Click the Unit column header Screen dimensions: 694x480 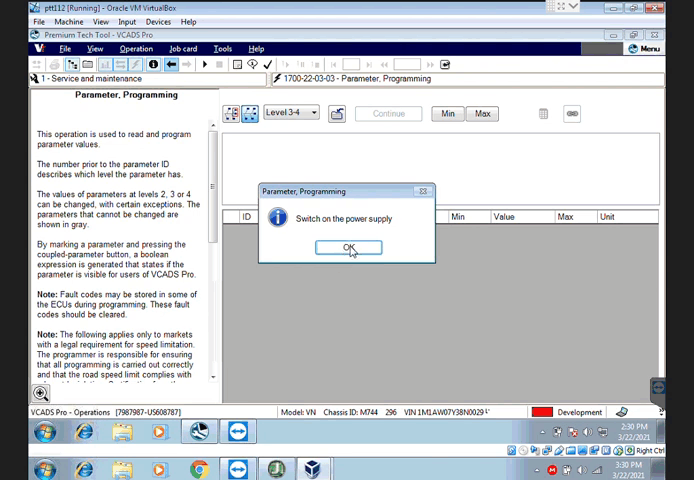[628, 217]
